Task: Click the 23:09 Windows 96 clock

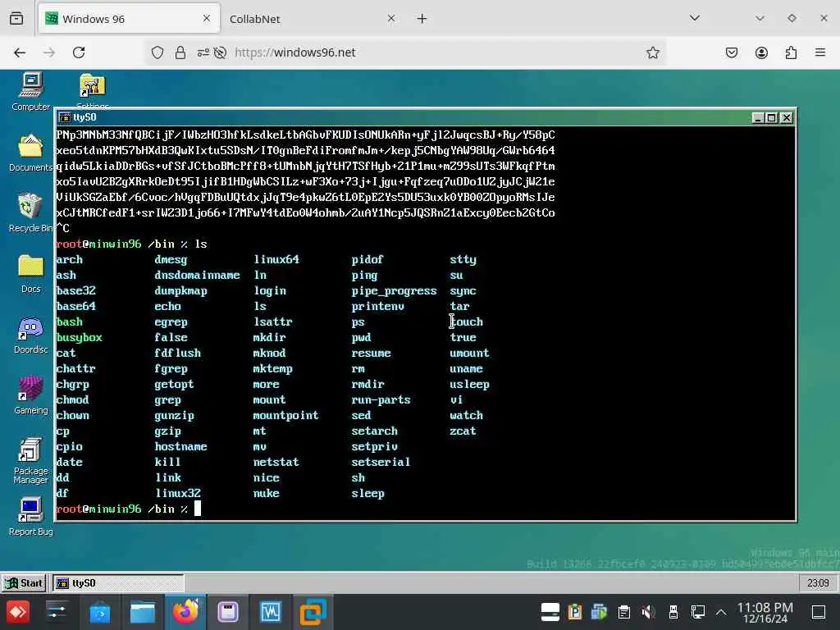Action: pos(818,583)
